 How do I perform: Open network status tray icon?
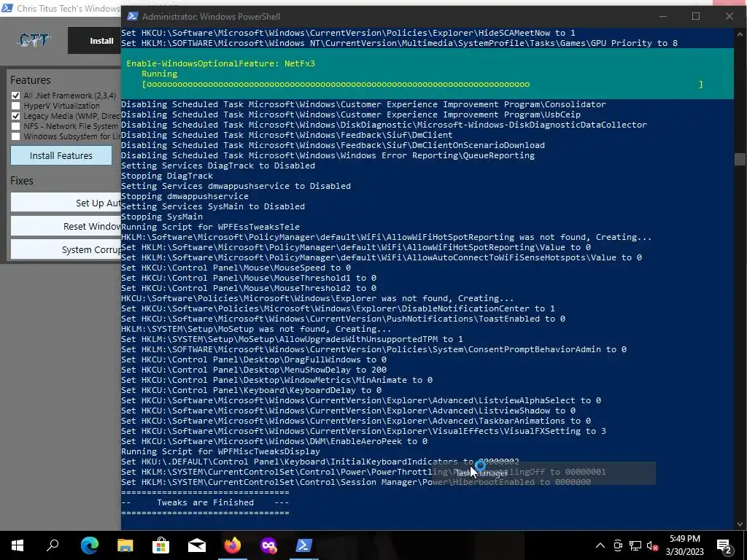[635, 545]
